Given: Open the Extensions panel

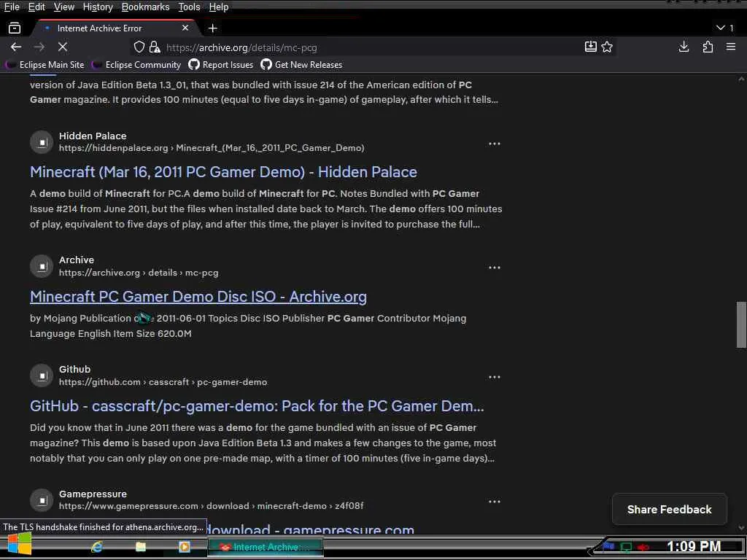Looking at the screenshot, I should click(x=708, y=47).
